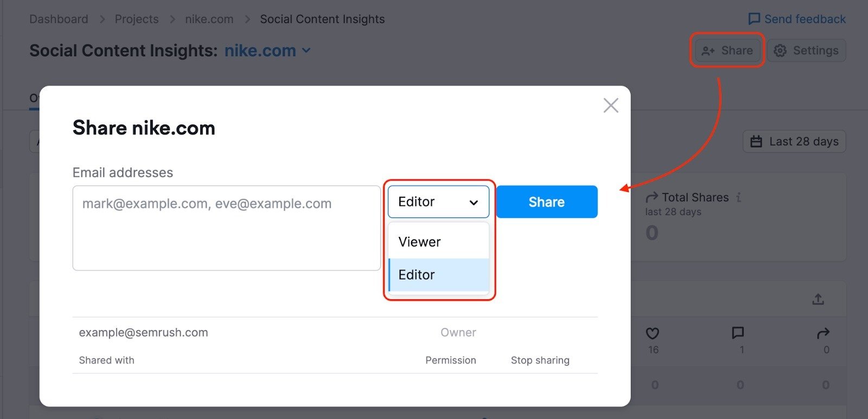This screenshot has height=419, width=868.
Task: Click the Total Shares arrow icon
Action: 652,197
